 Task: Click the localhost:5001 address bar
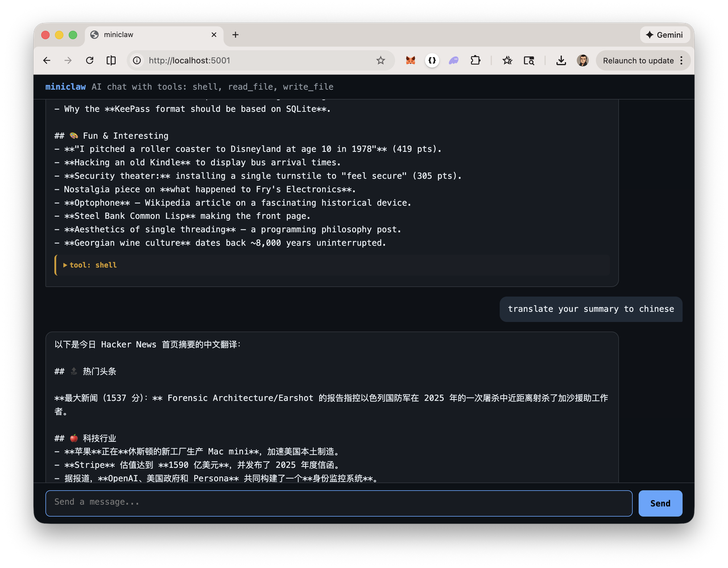click(256, 60)
